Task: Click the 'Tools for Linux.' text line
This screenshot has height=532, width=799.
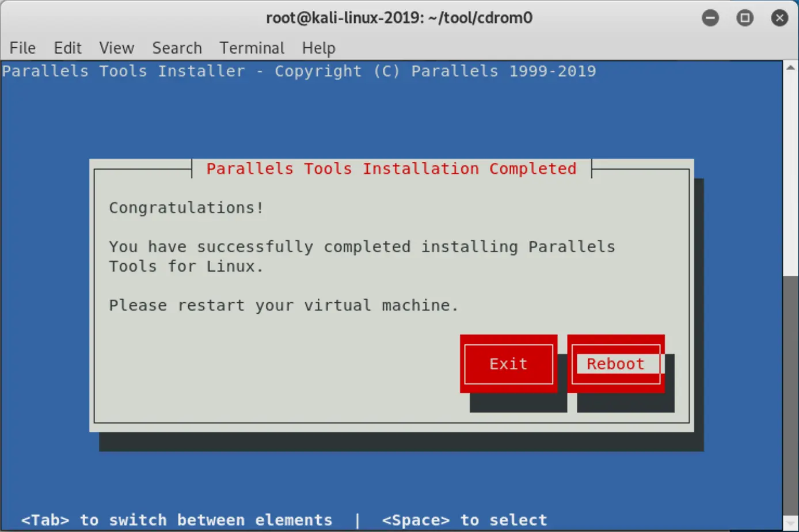Action: 186,267
